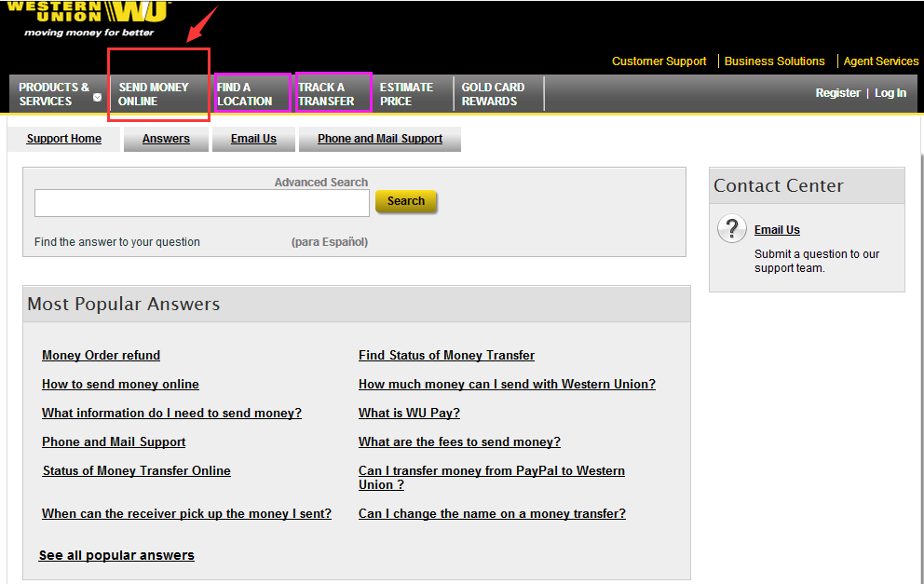924x584 pixels.
Task: Open Products & Services menu
Action: click(54, 94)
